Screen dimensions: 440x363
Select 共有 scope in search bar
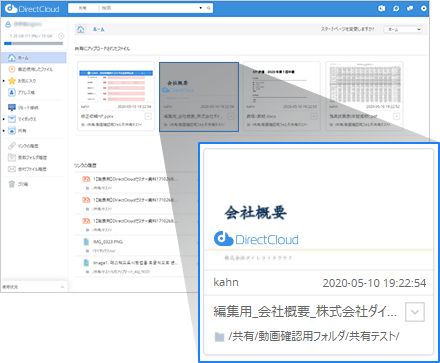[x=83, y=8]
